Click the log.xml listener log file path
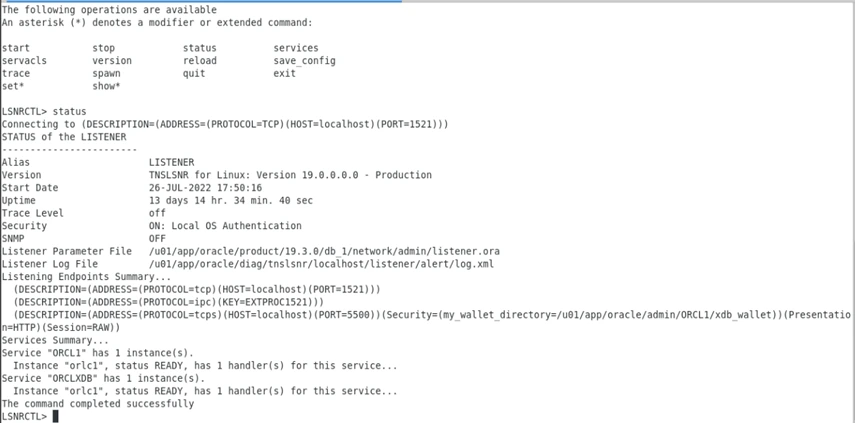 [x=321, y=264]
